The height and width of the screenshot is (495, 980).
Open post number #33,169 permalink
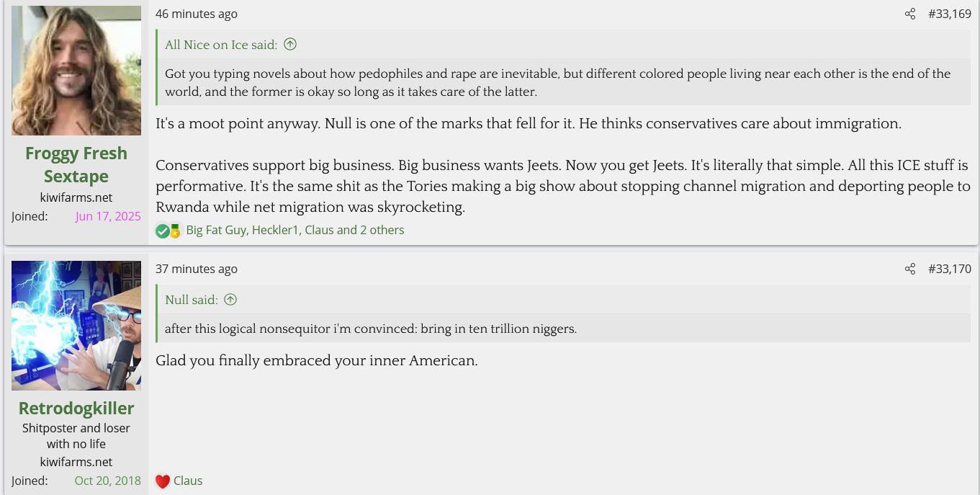click(949, 14)
